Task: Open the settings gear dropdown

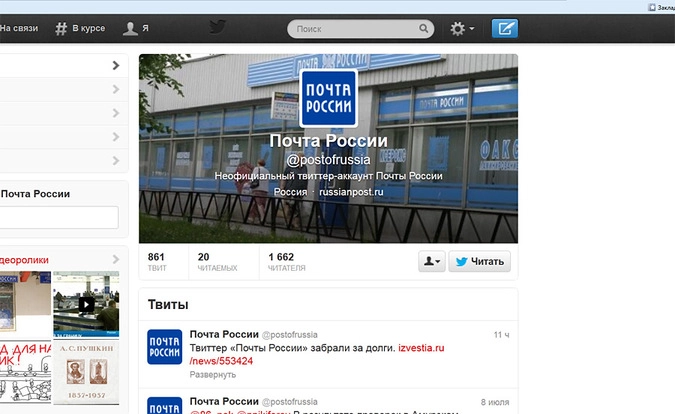Action: click(x=462, y=28)
